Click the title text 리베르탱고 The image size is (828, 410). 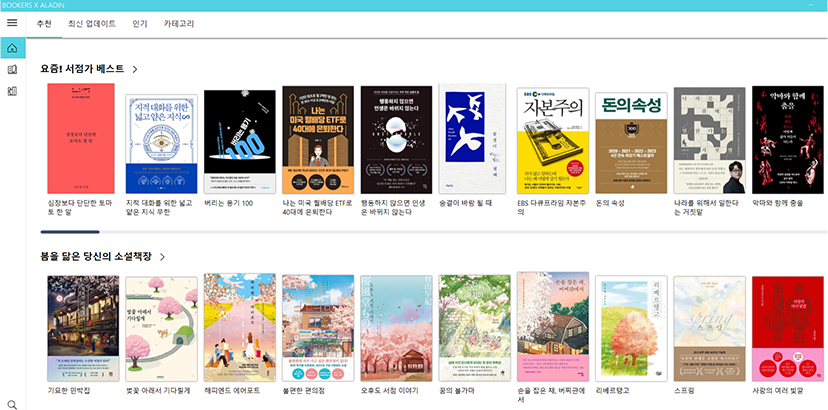pos(613,391)
